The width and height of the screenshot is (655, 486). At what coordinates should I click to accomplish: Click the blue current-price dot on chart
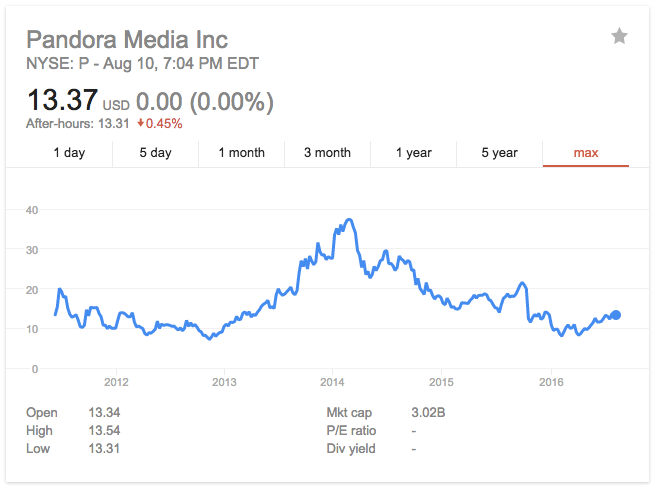[615, 315]
